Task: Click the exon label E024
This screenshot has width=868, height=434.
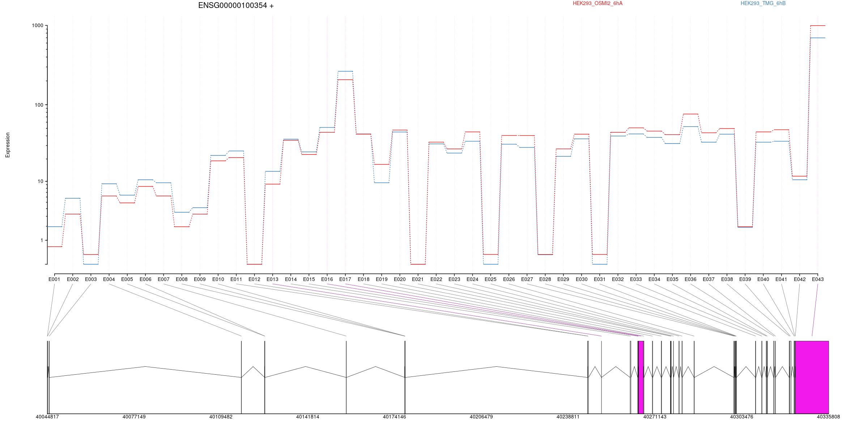Action: pos(472,279)
